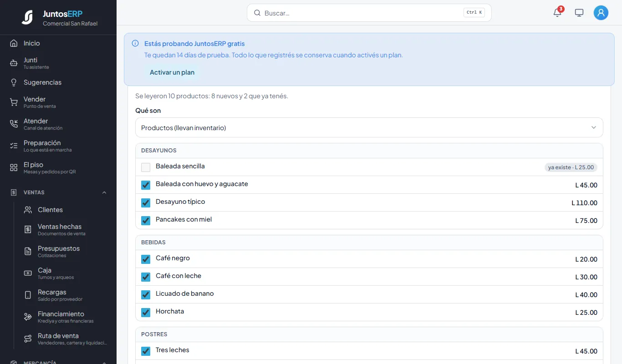Screen dimensions: 622x364
Task: Open the user profile avatar
Action: (601, 13)
